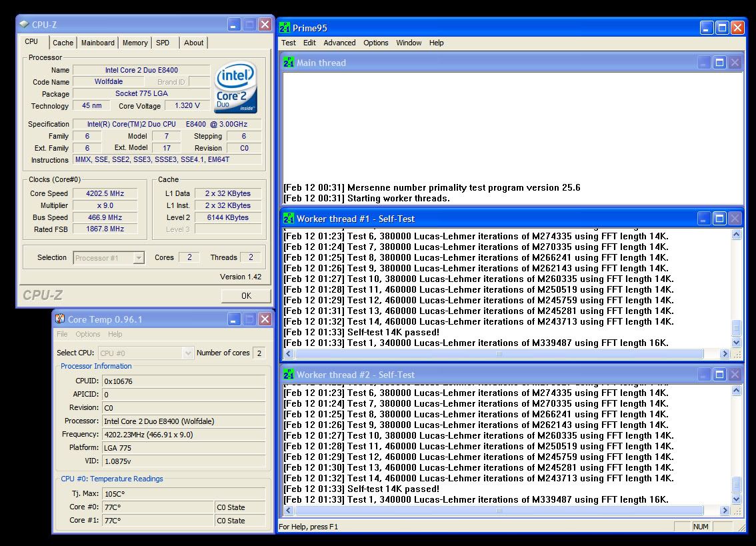Open the Test menu in Prime95
The width and height of the screenshot is (756, 546).
point(288,43)
